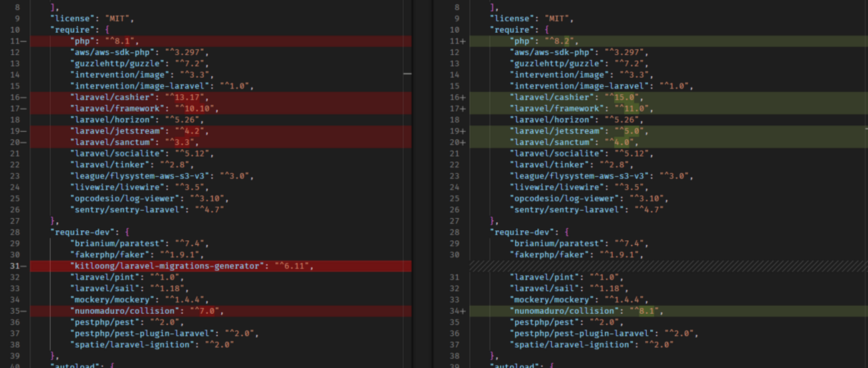Viewport: 868px width, 368px height.
Task: Select pestphp/pest-plugin-laravel line in left pane
Action: coord(164,333)
